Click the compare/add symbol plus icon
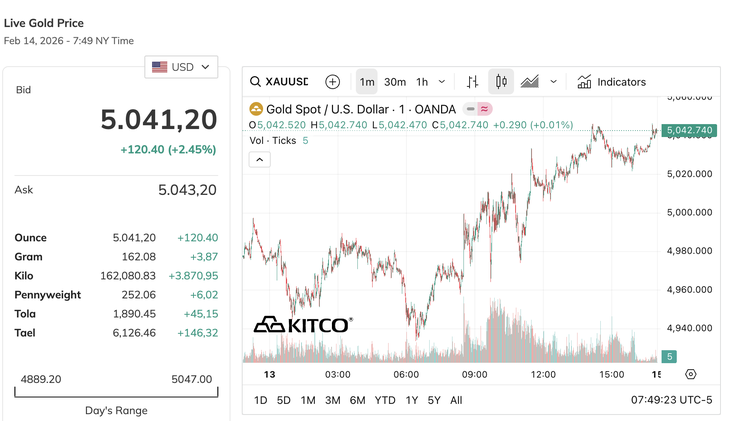Viewport: 730px width, 421px height. tap(333, 82)
